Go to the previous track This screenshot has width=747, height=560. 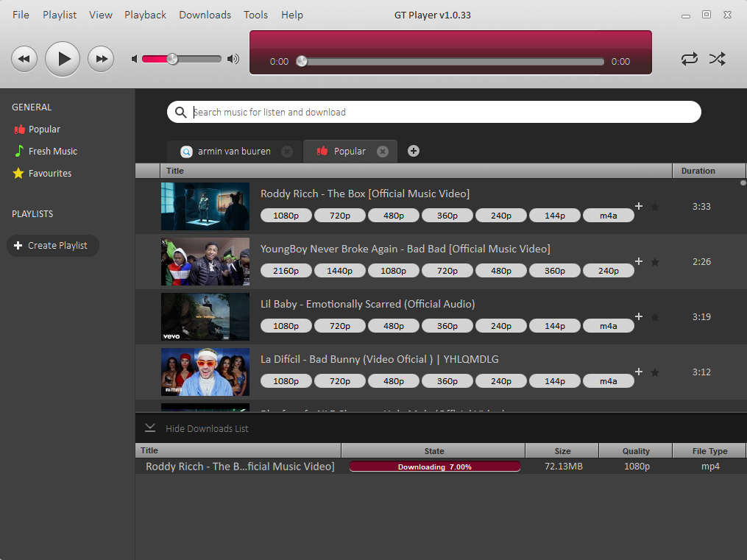(x=24, y=59)
